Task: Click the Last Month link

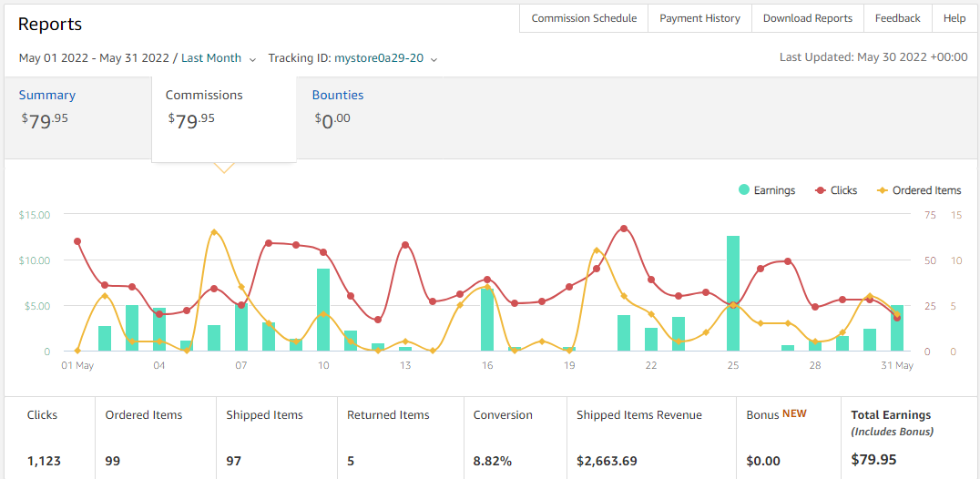Action: point(211,58)
